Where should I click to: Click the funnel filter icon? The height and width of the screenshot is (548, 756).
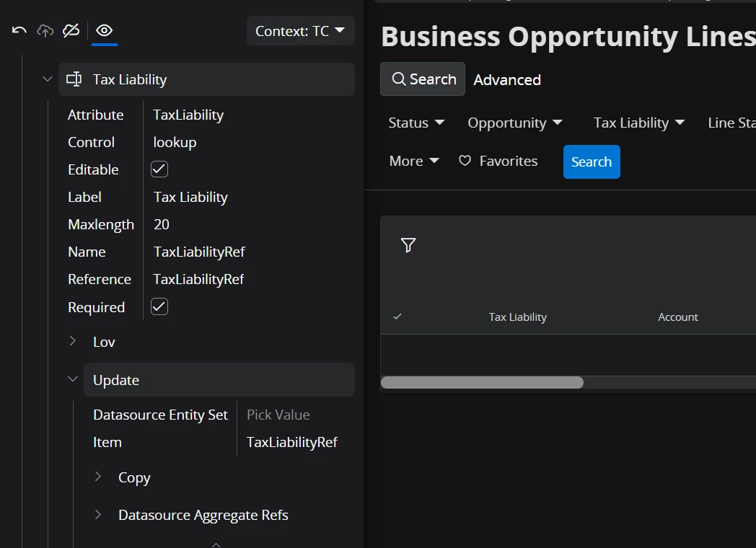coord(408,245)
